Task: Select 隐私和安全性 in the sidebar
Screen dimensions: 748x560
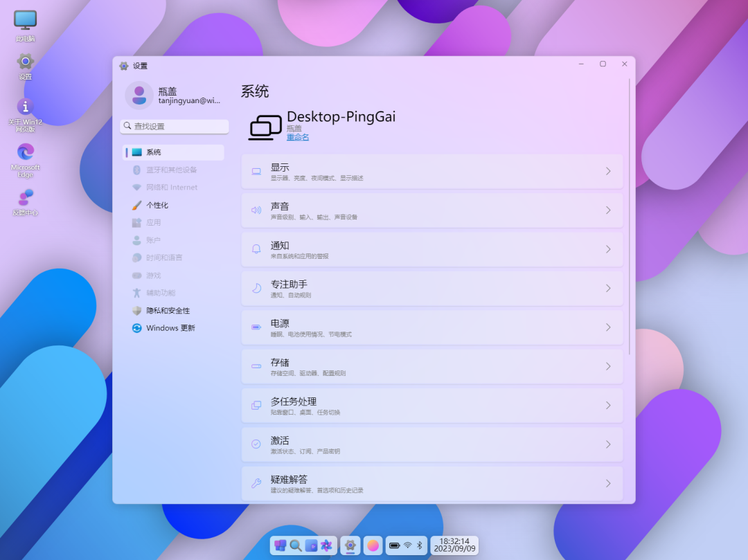Action: pos(174,310)
